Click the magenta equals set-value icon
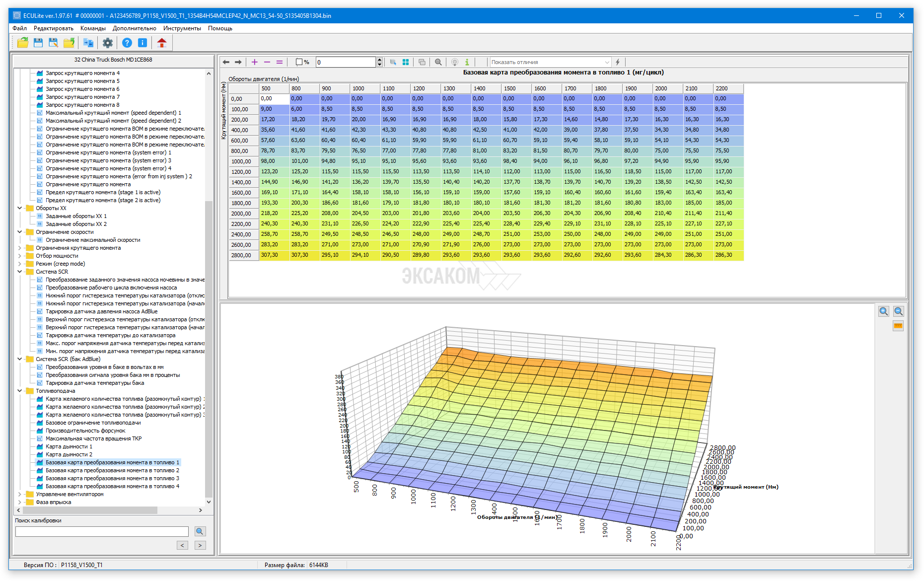Viewport: 924px width, 581px height. click(280, 62)
